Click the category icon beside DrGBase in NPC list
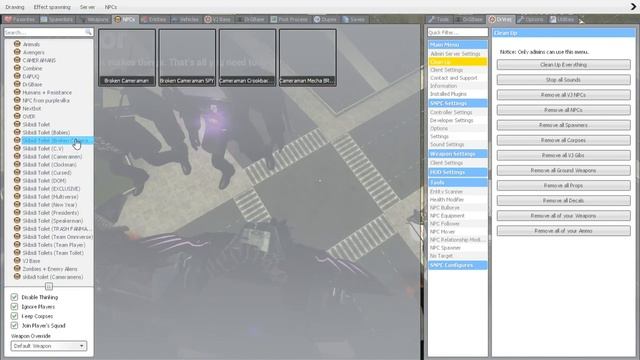The height and width of the screenshot is (360, 640). click(x=17, y=84)
